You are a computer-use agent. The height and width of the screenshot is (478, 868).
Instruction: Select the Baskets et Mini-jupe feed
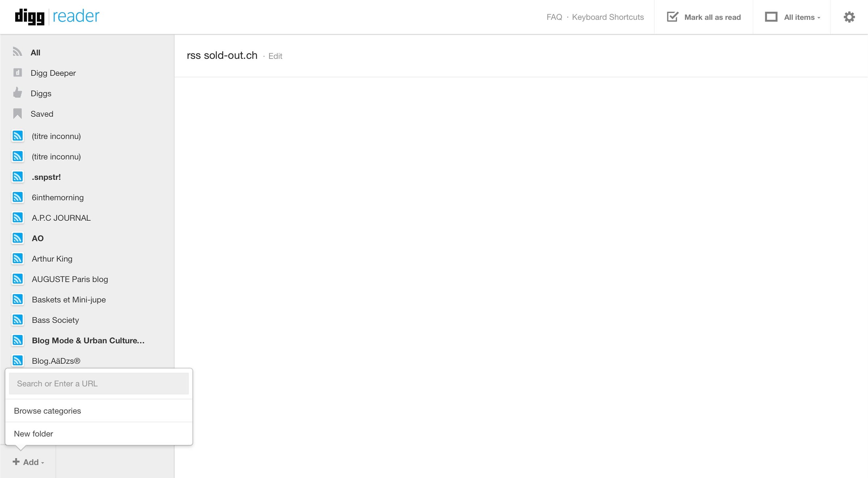click(x=69, y=300)
